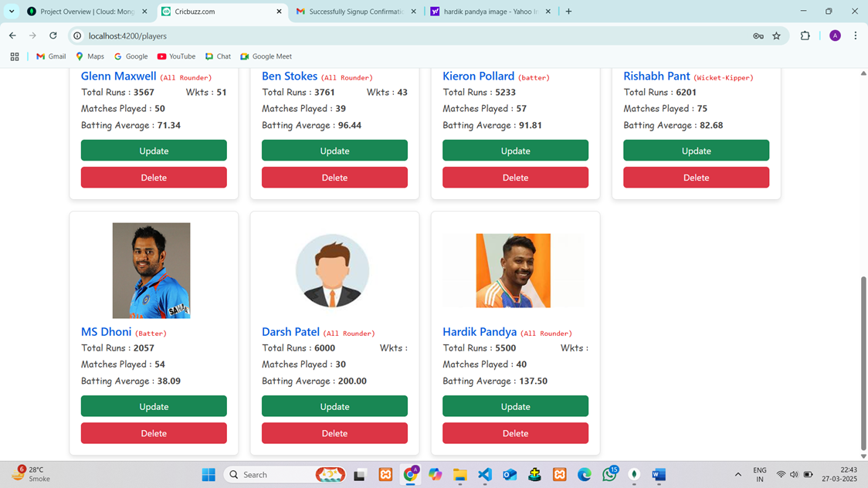Click the page vertical scrollbar thumb
The width and height of the screenshot is (868, 488).
pyautogui.click(x=863, y=363)
